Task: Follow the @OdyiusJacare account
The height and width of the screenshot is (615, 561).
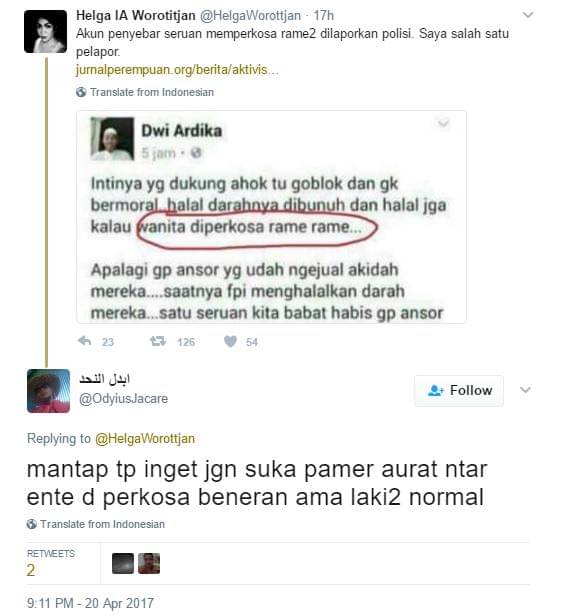Action: 459,391
